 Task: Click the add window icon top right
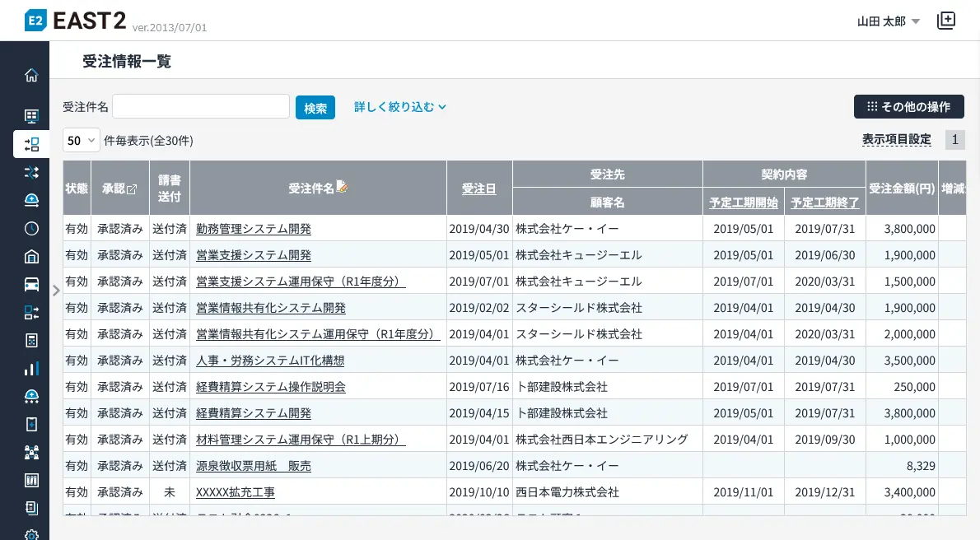pos(946,21)
